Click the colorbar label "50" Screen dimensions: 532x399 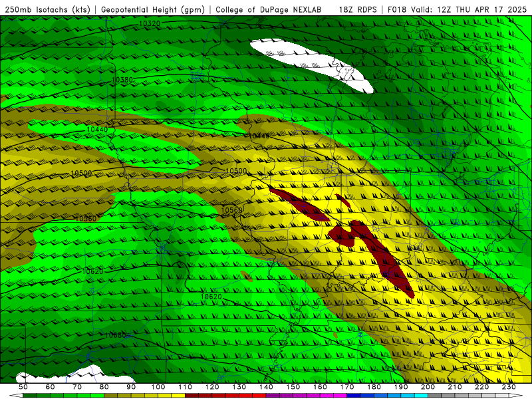pos(23,387)
